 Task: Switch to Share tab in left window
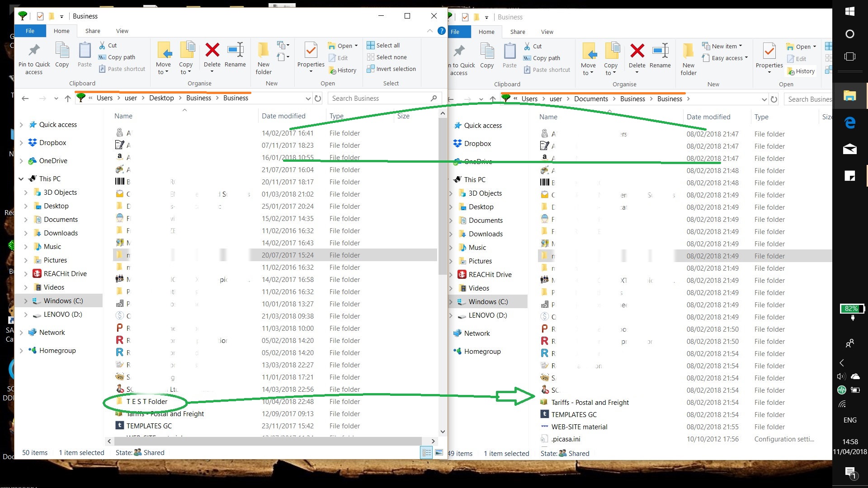pyautogui.click(x=93, y=31)
